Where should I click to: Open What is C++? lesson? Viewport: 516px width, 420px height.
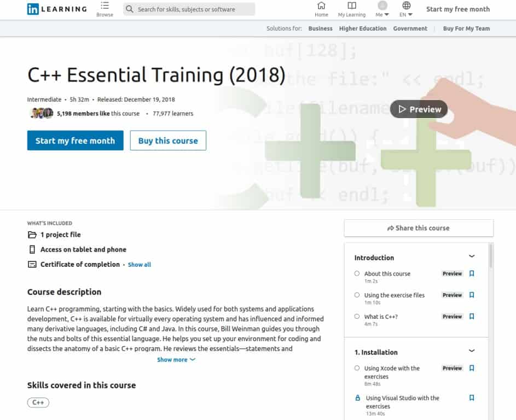click(381, 317)
